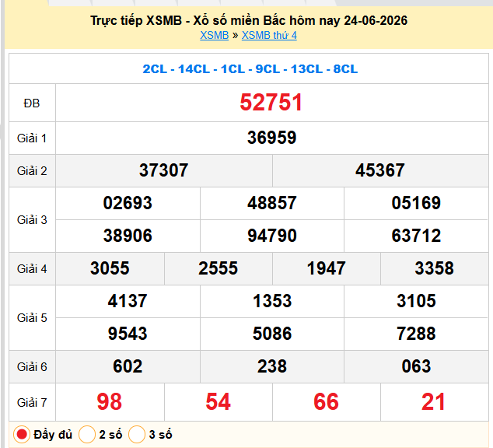This screenshot has height=448, width=493.
Task: Click the Giải 4 number 2555
Action: pos(218,268)
